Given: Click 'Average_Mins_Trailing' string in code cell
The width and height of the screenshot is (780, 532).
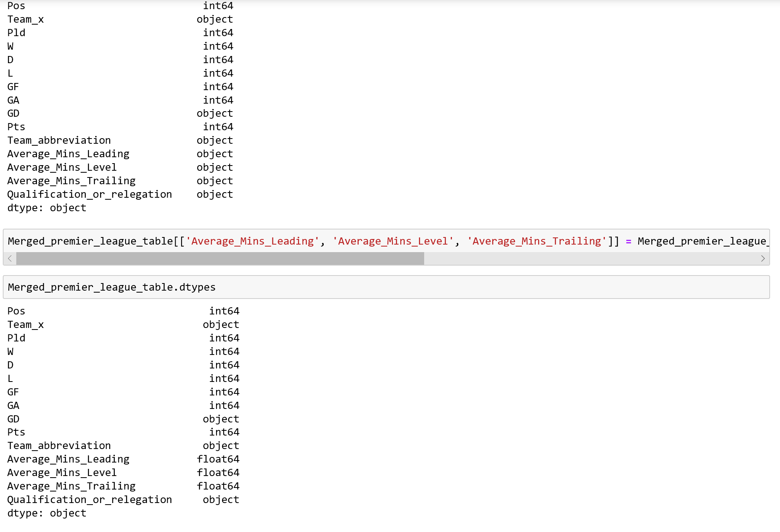Looking at the screenshot, I should point(537,241).
